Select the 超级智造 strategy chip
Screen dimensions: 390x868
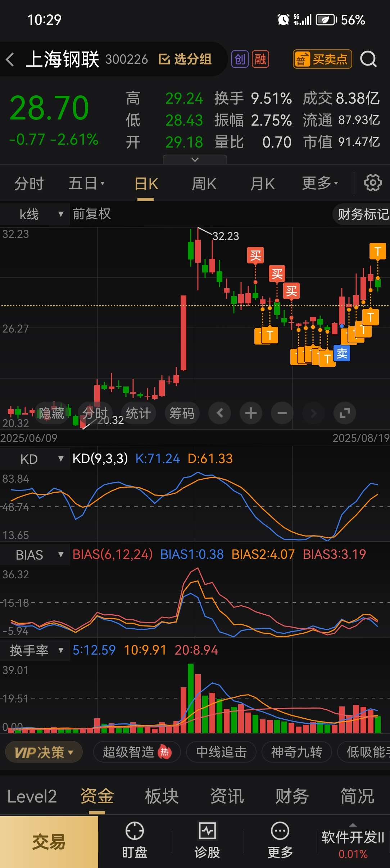pos(137,752)
